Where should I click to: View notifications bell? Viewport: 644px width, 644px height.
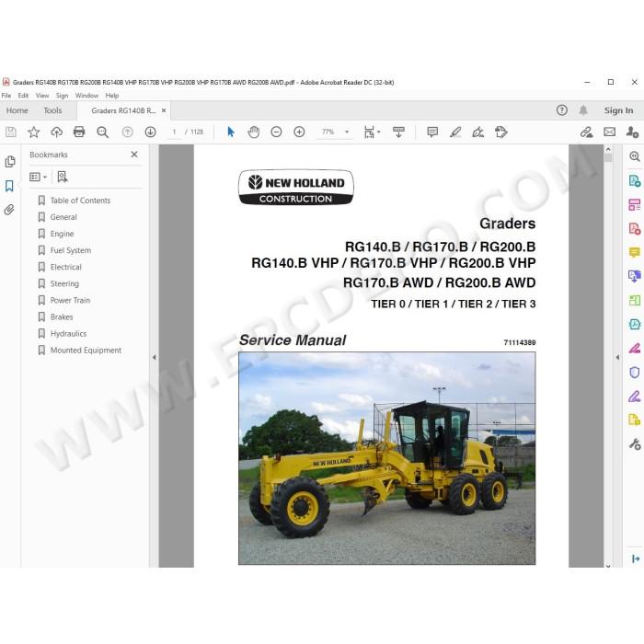click(583, 110)
